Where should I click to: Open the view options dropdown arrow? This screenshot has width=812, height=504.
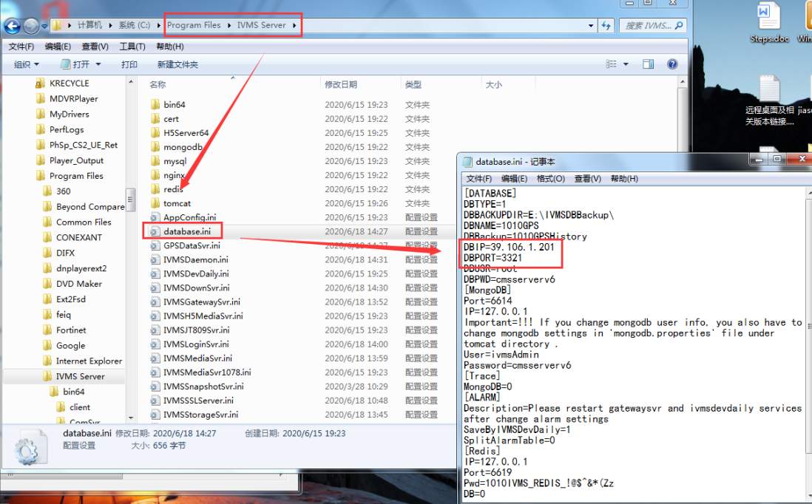(x=626, y=64)
